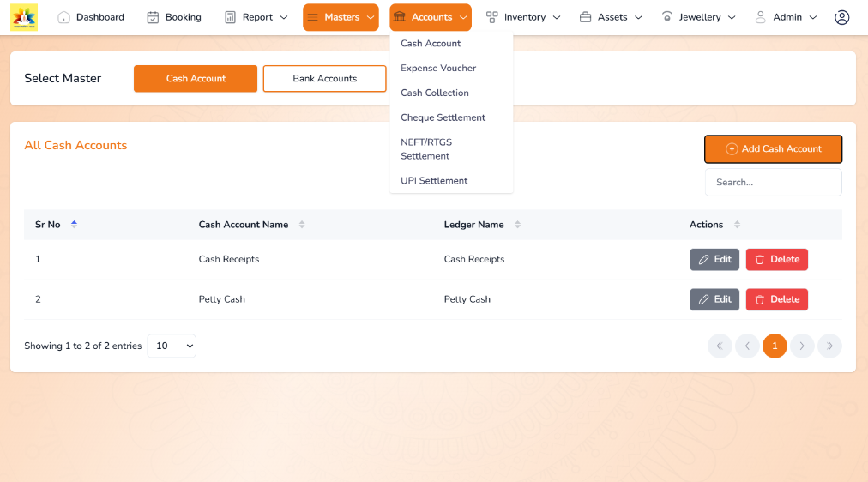Click page 1 pagination button

click(775, 346)
